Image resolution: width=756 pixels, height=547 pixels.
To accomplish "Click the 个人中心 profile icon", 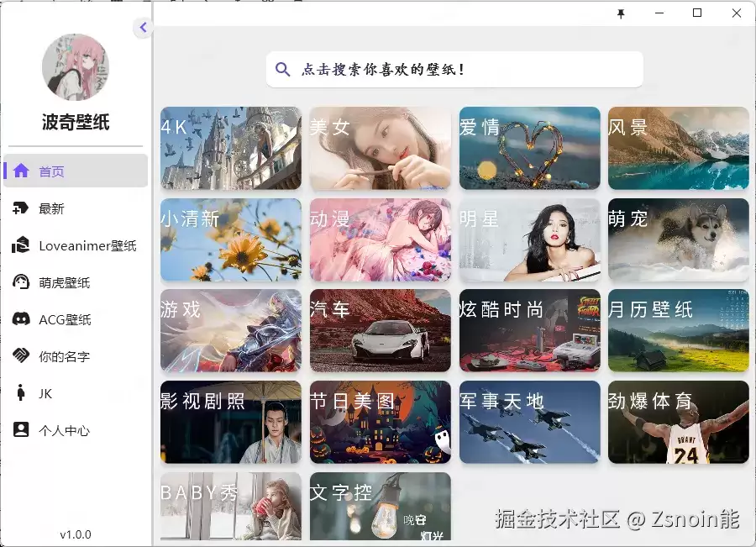I will (x=21, y=429).
